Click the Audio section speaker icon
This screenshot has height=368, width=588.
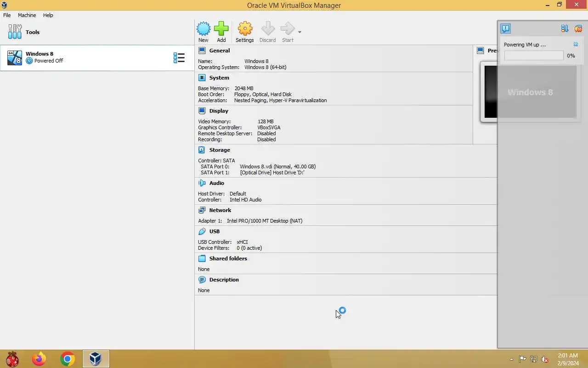pos(202,183)
